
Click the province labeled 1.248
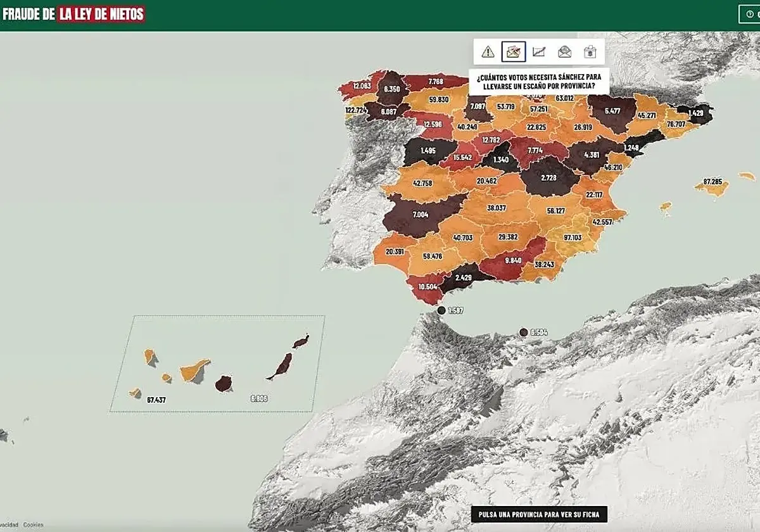pyautogui.click(x=631, y=148)
